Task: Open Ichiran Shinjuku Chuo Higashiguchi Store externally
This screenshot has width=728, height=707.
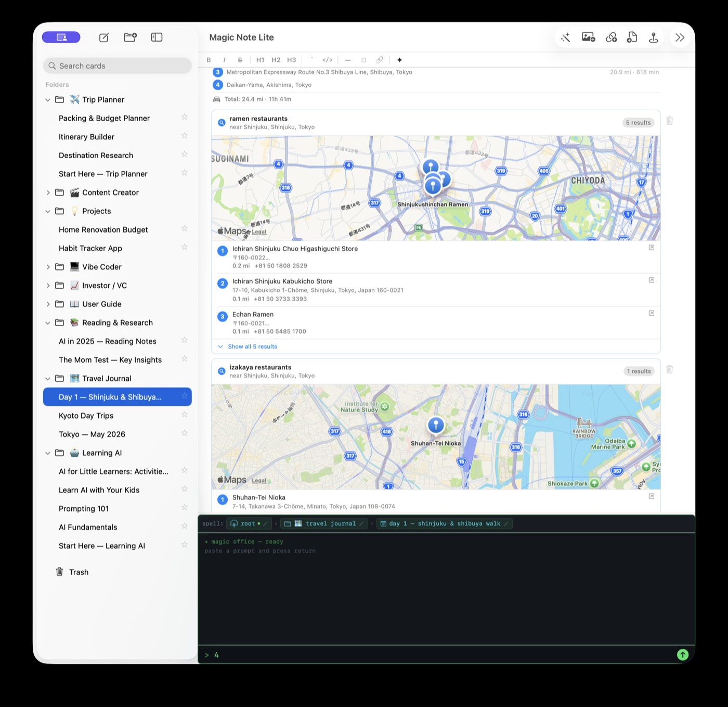Action: click(x=652, y=248)
